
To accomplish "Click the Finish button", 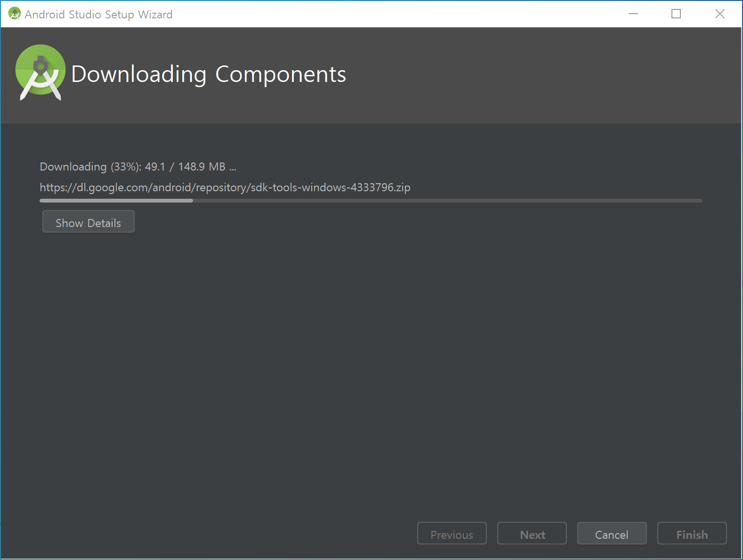I will point(692,533).
